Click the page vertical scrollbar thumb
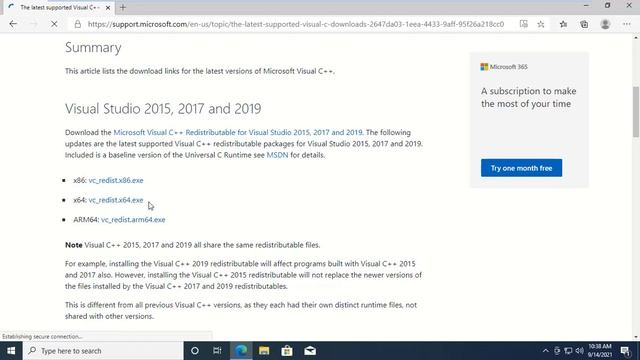640x360 pixels. [636, 112]
